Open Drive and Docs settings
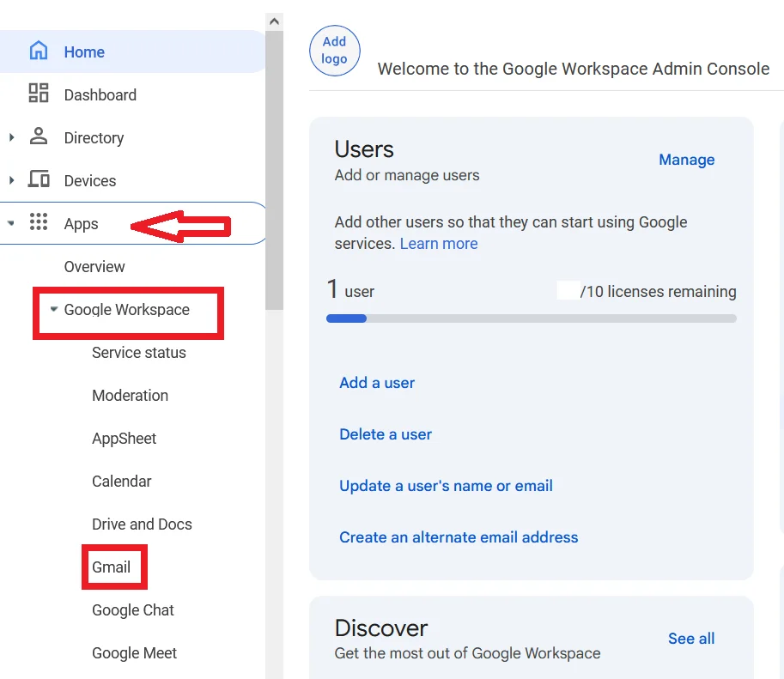784x679 pixels. pos(142,524)
